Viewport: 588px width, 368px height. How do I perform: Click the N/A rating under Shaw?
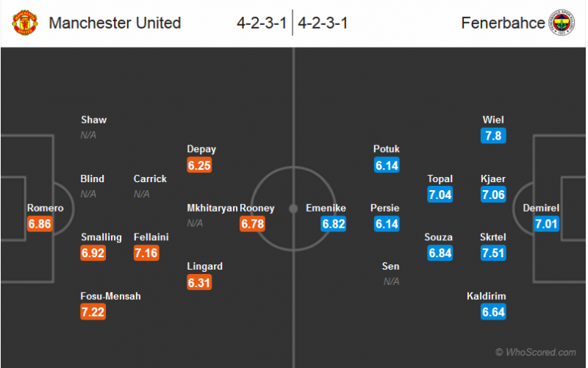[88, 135]
